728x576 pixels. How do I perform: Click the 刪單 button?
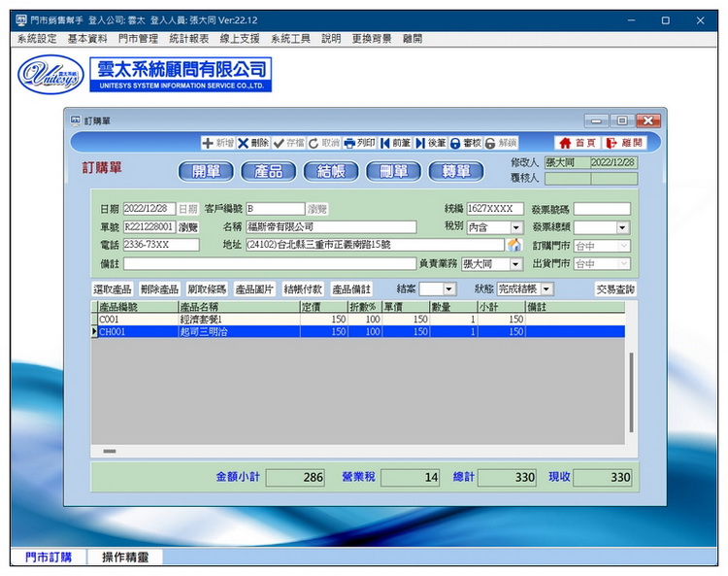pyautogui.click(x=393, y=171)
